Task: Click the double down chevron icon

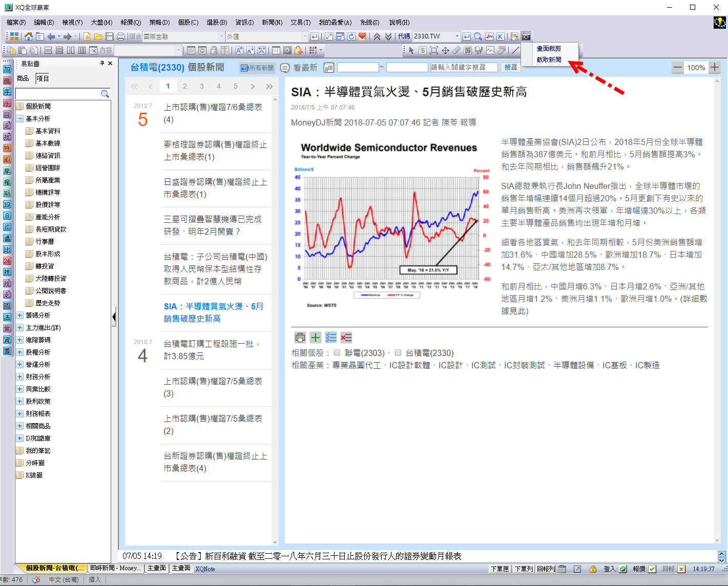Action: pyautogui.click(x=388, y=36)
